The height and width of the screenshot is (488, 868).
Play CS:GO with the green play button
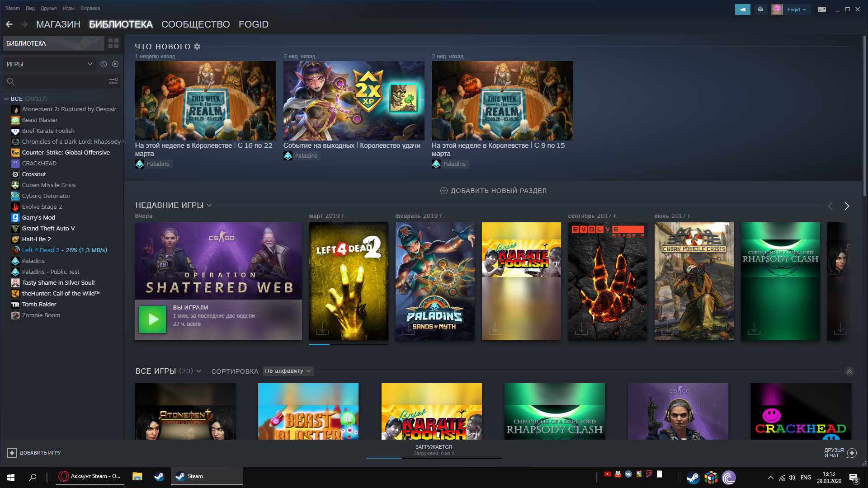(x=152, y=319)
